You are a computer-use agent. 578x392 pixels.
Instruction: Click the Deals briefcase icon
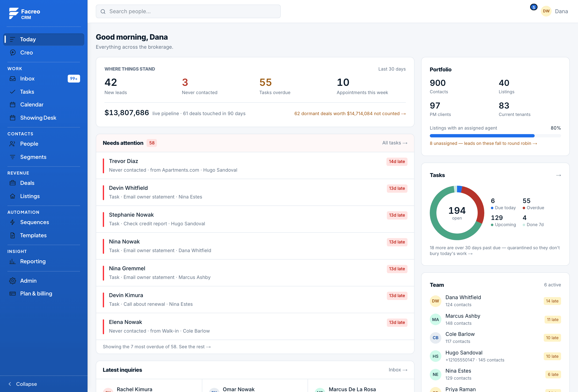(13, 183)
